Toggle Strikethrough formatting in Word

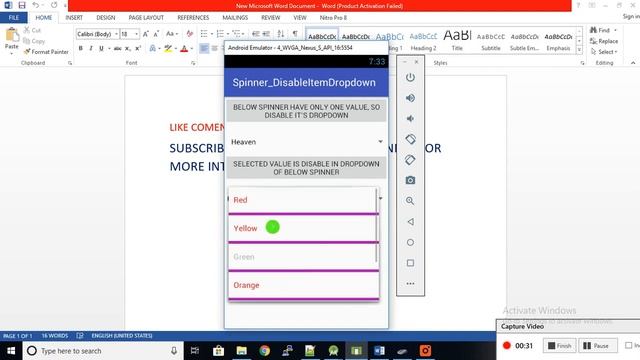click(x=118, y=49)
